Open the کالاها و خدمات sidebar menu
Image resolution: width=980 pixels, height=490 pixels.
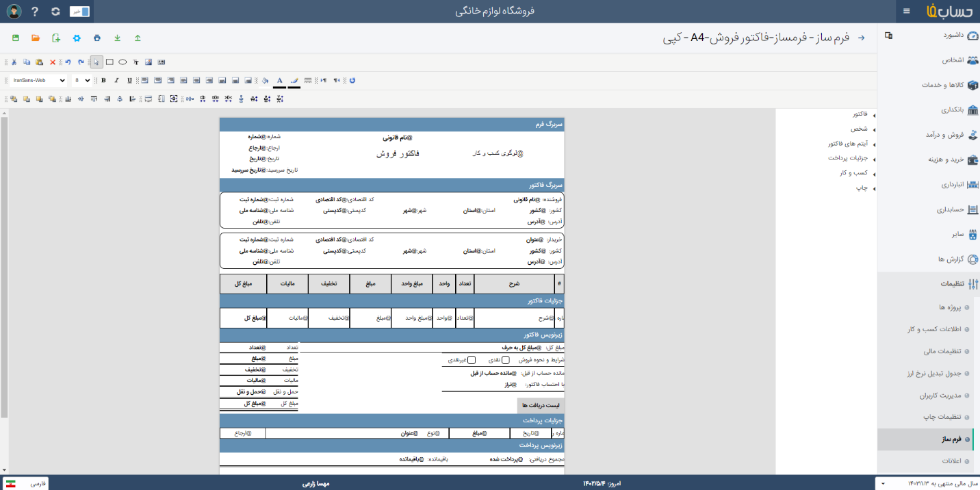[x=929, y=85]
